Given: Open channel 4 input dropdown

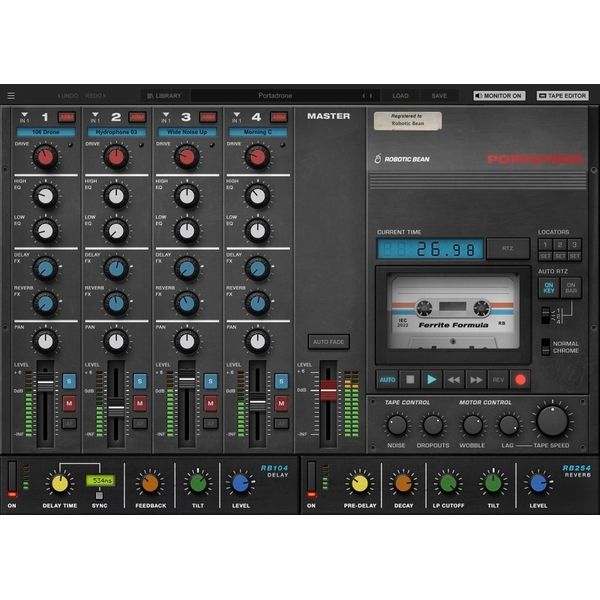Looking at the screenshot, I should pos(237,117).
